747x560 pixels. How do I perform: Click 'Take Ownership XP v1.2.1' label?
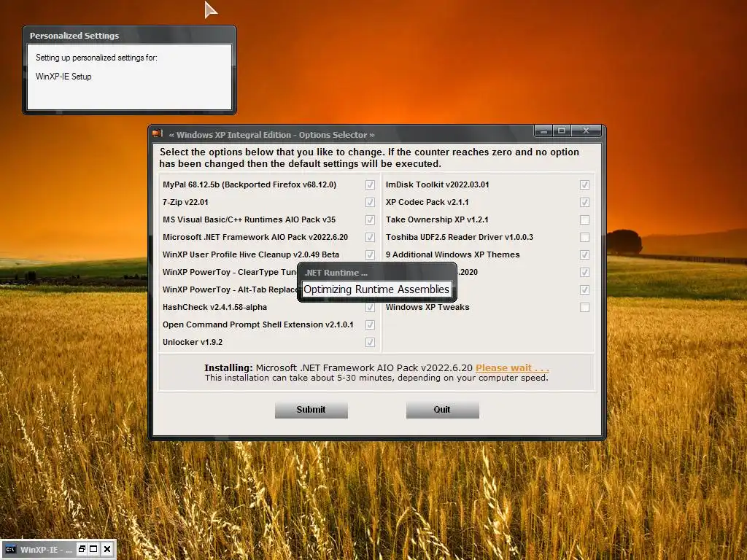(437, 220)
